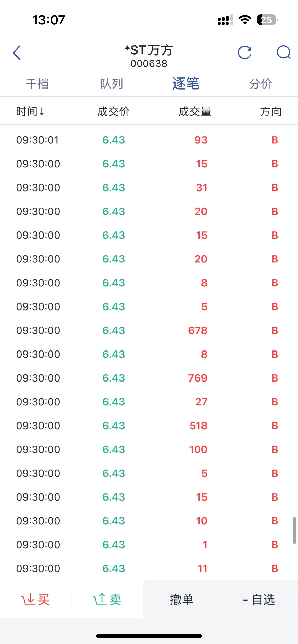
Task: Select the 逐笔 tab
Action: pyautogui.click(x=186, y=83)
